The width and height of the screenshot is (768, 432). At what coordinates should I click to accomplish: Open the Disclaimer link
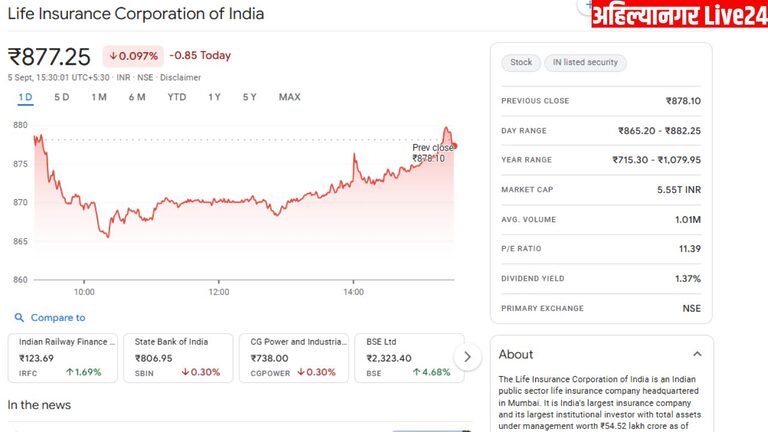click(x=181, y=77)
